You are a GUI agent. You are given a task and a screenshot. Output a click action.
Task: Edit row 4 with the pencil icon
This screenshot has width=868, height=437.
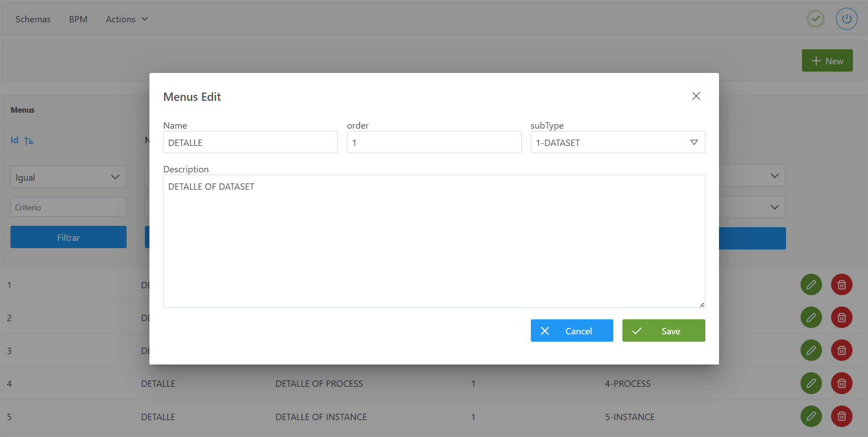tap(811, 383)
